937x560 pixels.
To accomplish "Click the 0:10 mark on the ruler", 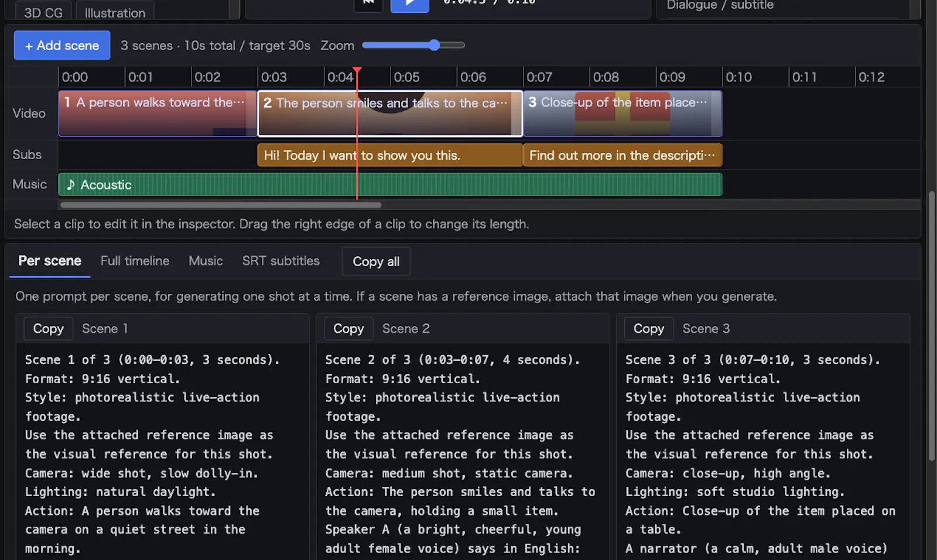I will click(x=738, y=77).
